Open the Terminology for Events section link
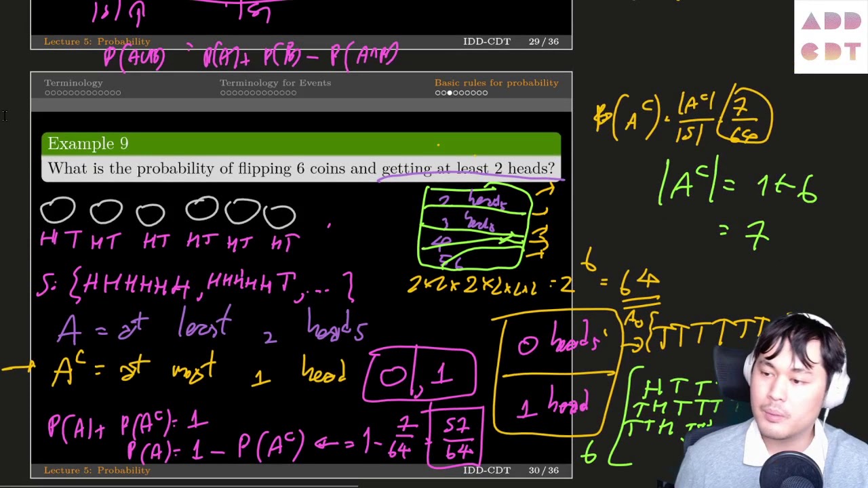The height and width of the screenshot is (488, 868). point(275,83)
